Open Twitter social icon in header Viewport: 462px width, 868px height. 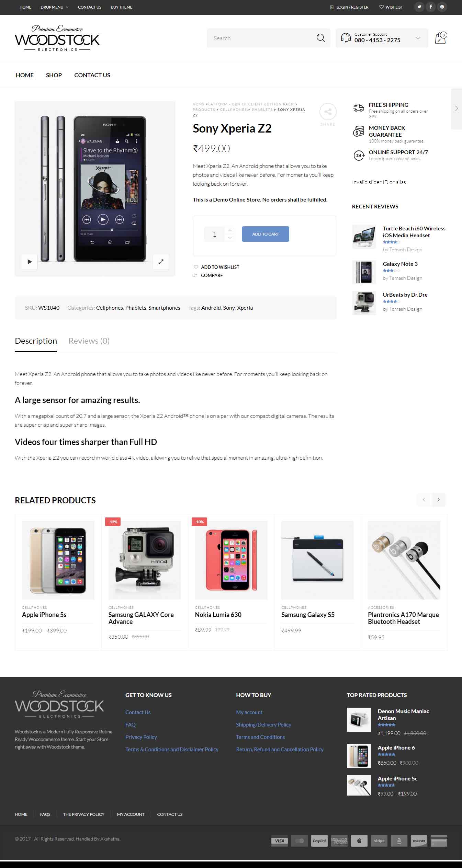point(419,7)
